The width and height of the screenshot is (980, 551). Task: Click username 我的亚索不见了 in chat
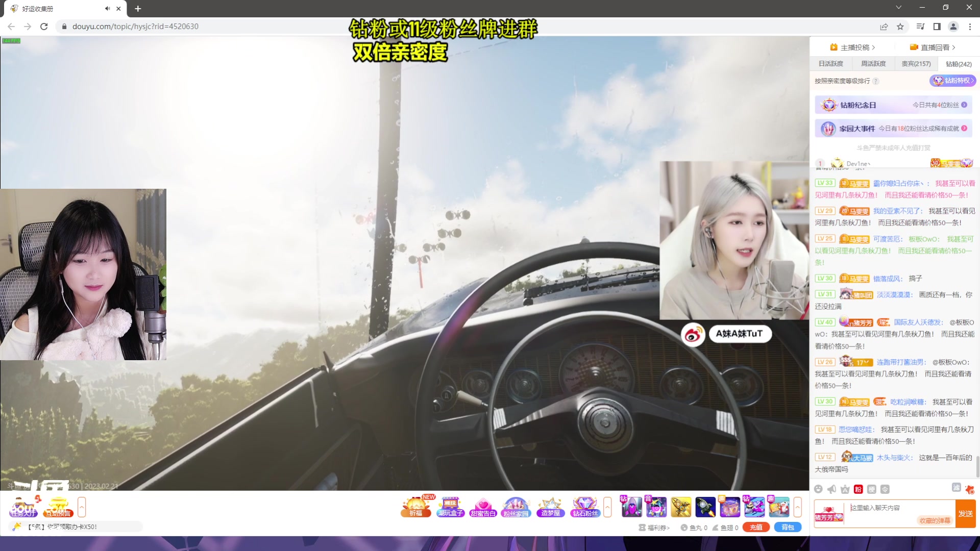pyautogui.click(x=897, y=211)
